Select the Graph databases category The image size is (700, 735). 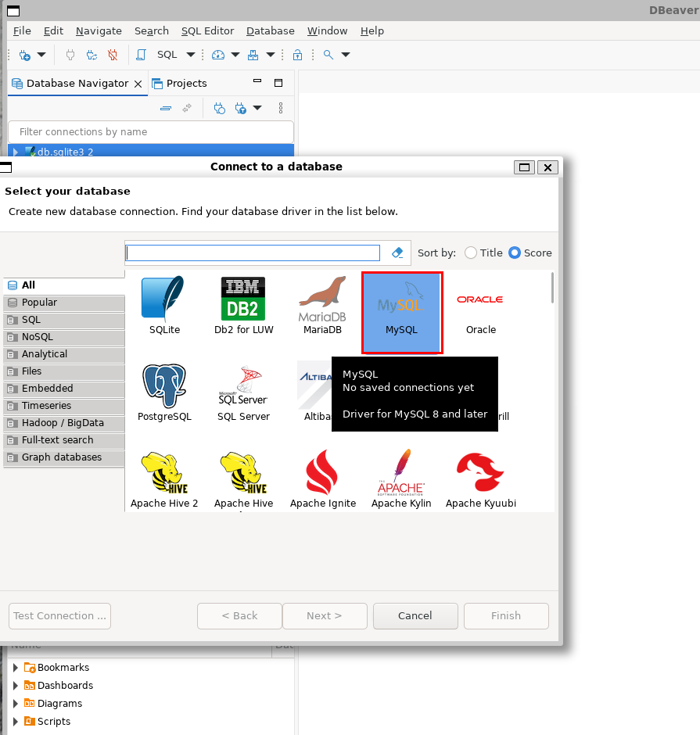(x=64, y=457)
